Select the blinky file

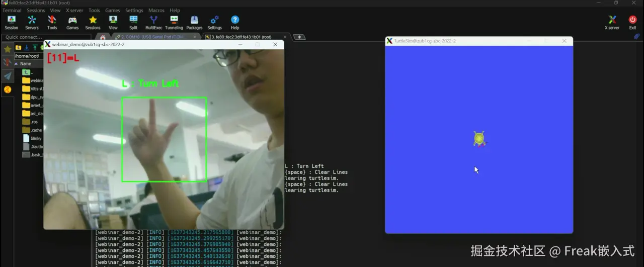pyautogui.click(x=33, y=138)
